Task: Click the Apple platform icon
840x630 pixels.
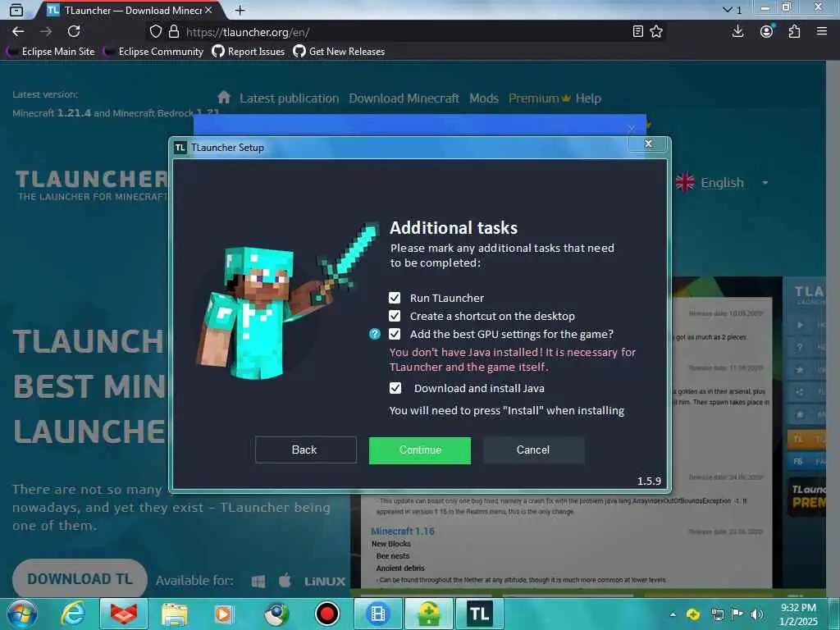Action: 285,580
